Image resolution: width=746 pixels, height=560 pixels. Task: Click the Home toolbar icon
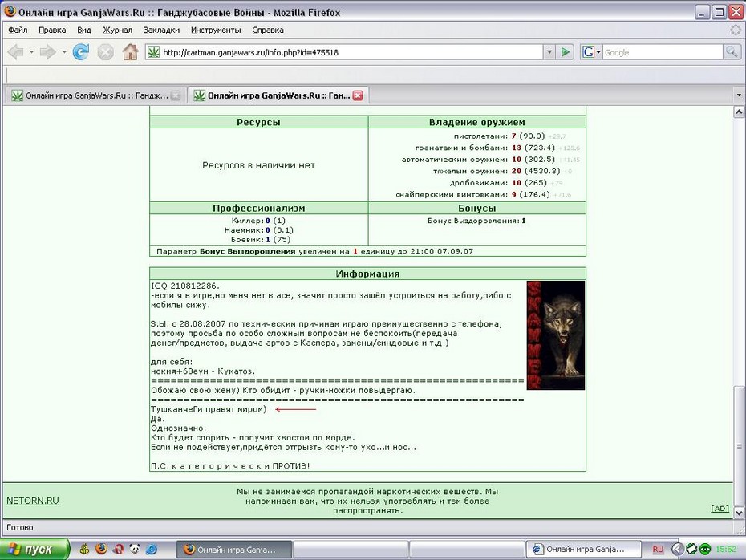tap(130, 52)
